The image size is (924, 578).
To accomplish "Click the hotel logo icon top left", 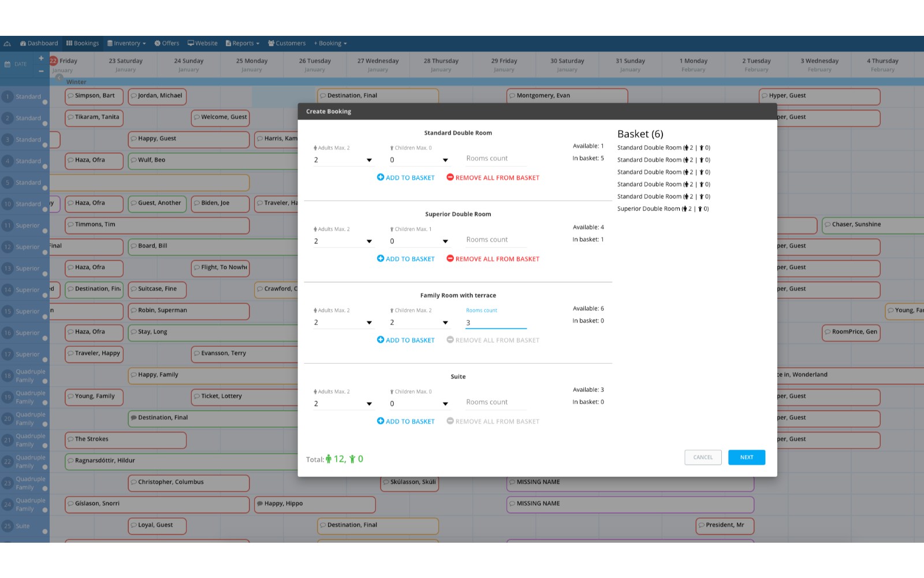I will [x=8, y=43].
